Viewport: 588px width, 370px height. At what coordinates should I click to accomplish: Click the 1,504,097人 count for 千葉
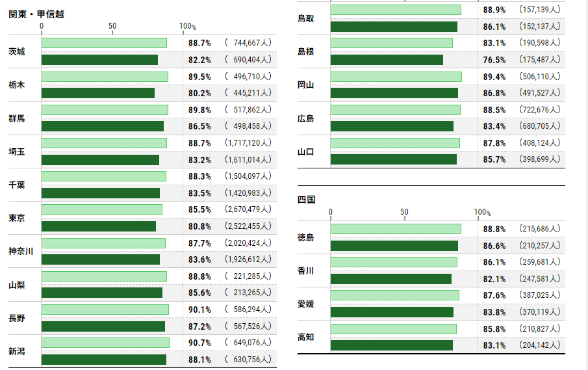point(248,176)
